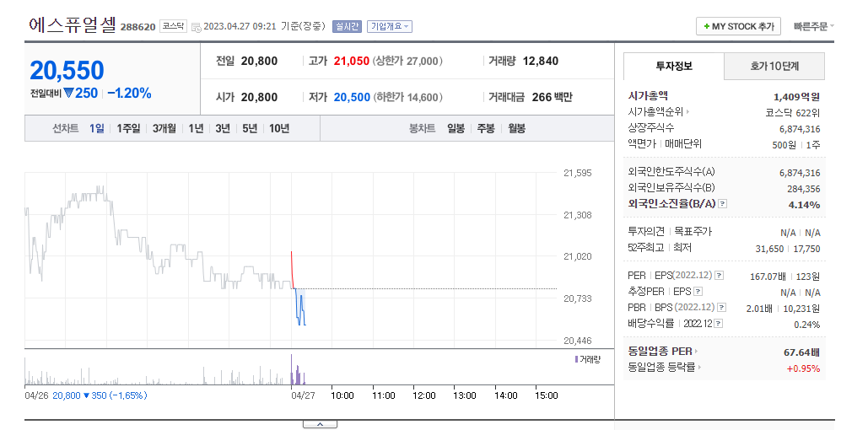Screen dimensions: 868x430
Task: Click the 하한가 14,600 text
Action: pyautogui.click(x=408, y=97)
